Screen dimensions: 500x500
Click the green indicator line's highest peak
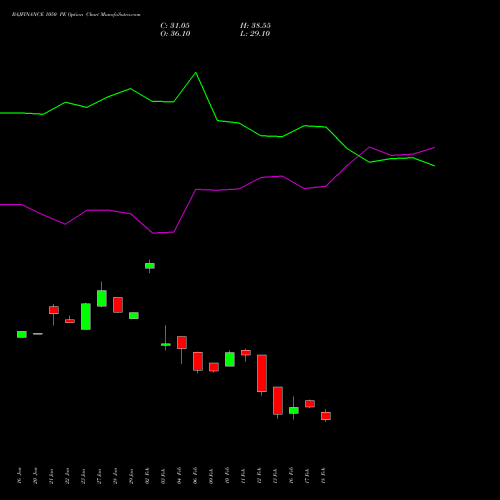point(196,73)
